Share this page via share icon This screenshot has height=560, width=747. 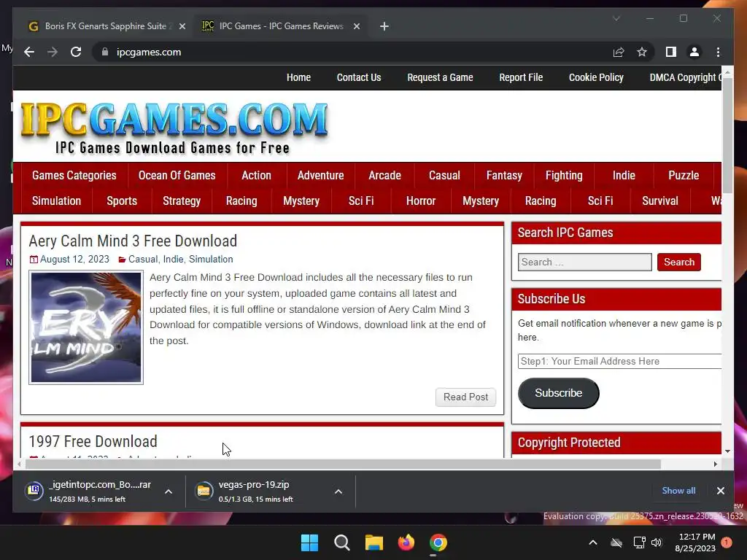point(619,52)
